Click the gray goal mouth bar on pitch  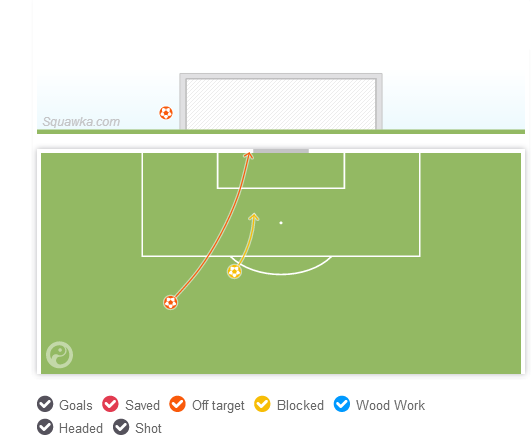pos(281,151)
